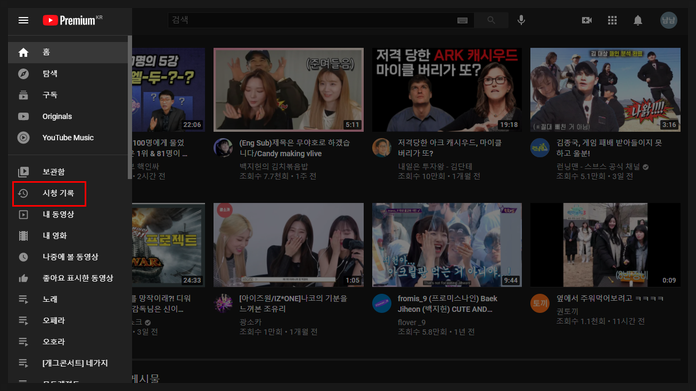
Task: Open channel 내일은 투자왕 - 김단테
Action: (435, 166)
